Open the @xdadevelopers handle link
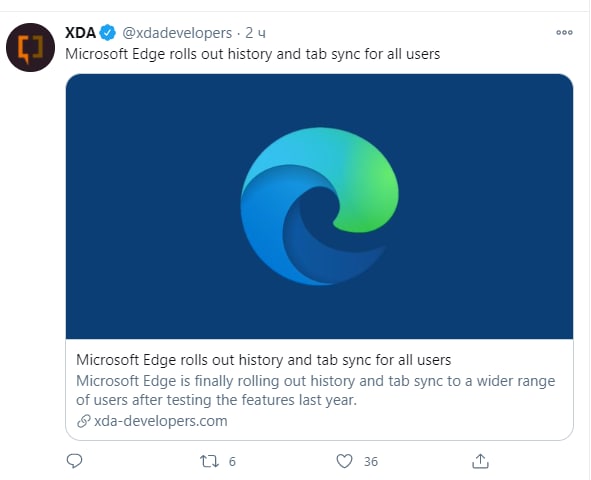The image size is (591, 480). pos(177,33)
